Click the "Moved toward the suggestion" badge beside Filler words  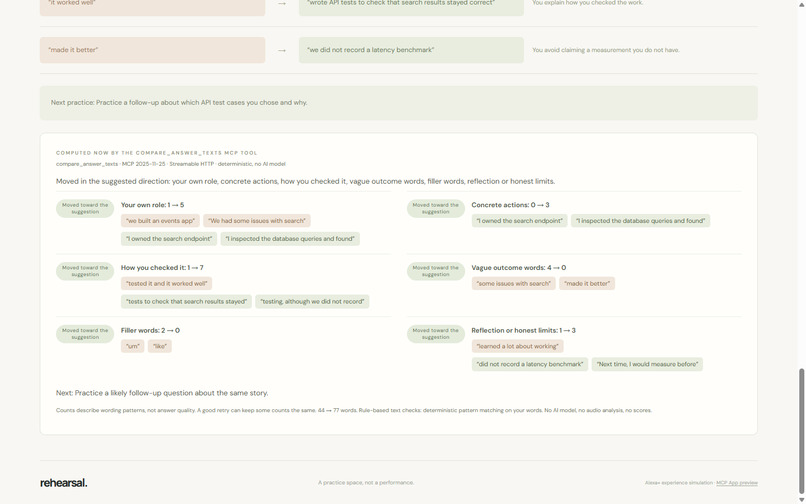pos(85,334)
